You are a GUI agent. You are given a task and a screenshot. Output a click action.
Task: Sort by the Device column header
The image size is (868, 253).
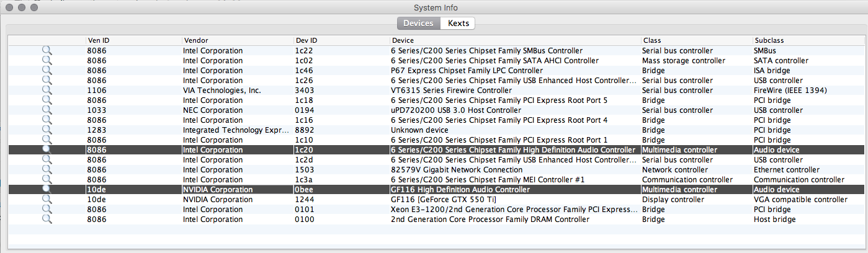pyautogui.click(x=514, y=40)
